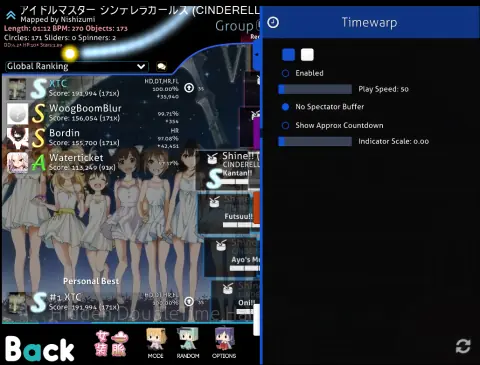Click the taiko drum icon on Kantan!! card
The width and height of the screenshot is (480, 365).
tap(212, 159)
